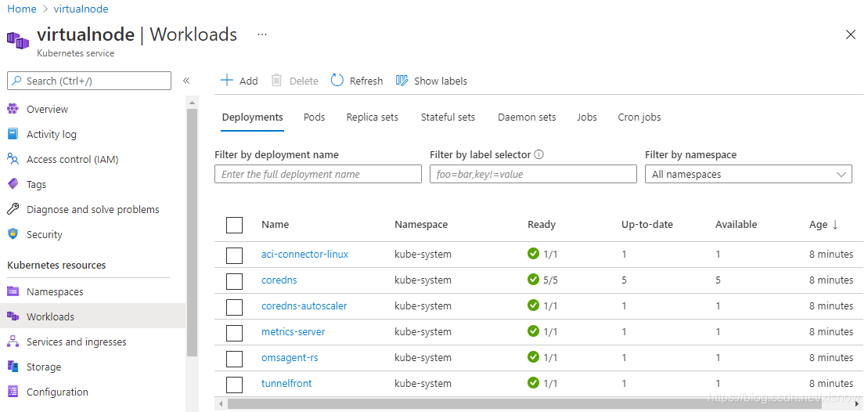Viewport: 868px width, 412px height.
Task: Sort by Age column arrow
Action: tap(835, 224)
